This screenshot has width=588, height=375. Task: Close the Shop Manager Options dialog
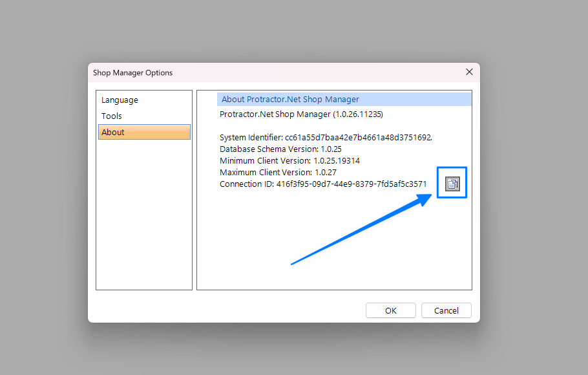469,72
